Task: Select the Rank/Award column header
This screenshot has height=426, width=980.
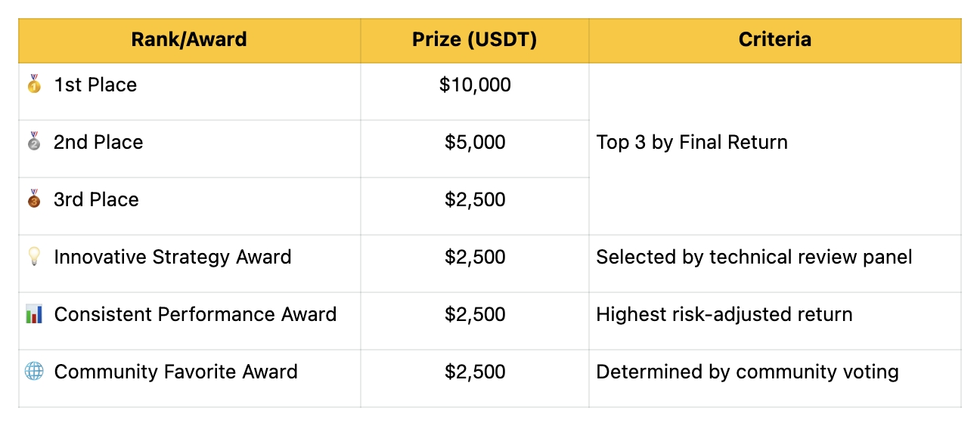Action: tap(189, 40)
